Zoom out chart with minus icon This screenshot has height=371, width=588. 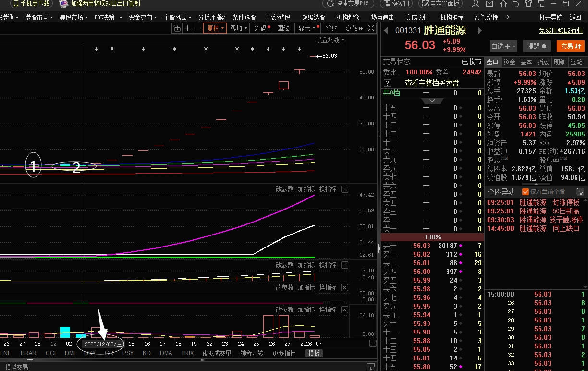coord(198,28)
